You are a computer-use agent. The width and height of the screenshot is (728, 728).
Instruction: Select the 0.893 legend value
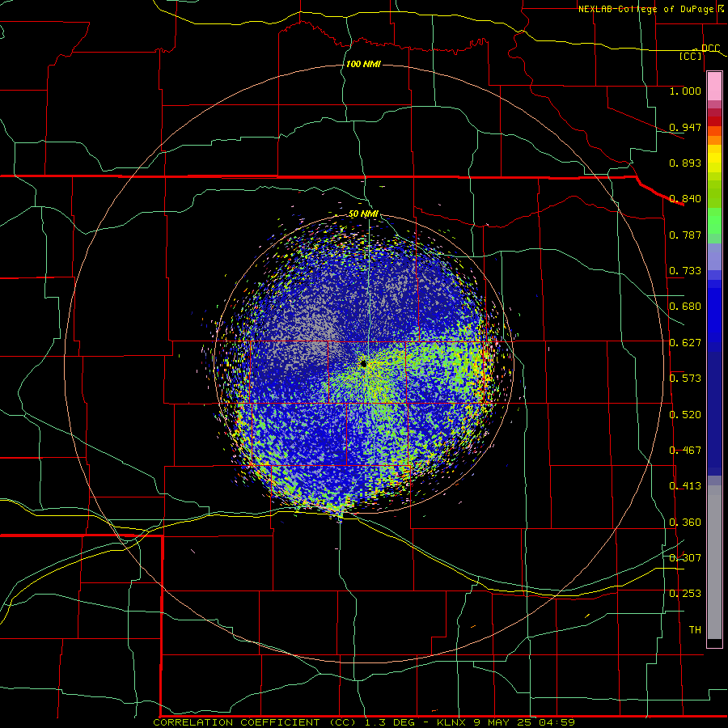(x=685, y=163)
